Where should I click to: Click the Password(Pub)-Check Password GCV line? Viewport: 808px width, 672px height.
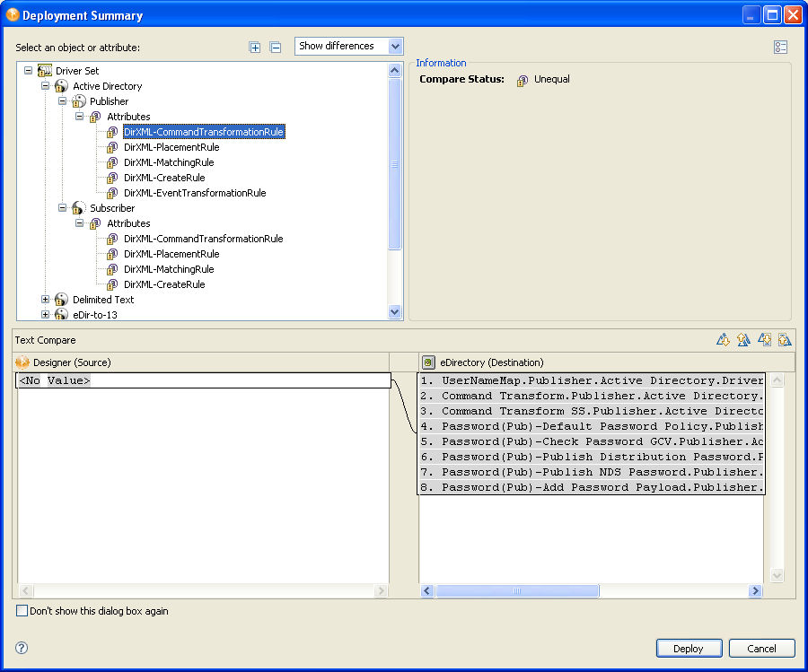592,441
